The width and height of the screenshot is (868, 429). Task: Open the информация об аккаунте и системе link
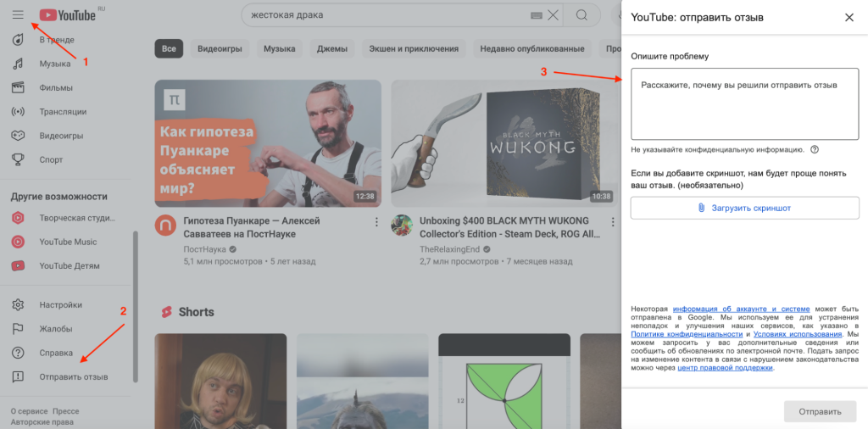click(741, 309)
